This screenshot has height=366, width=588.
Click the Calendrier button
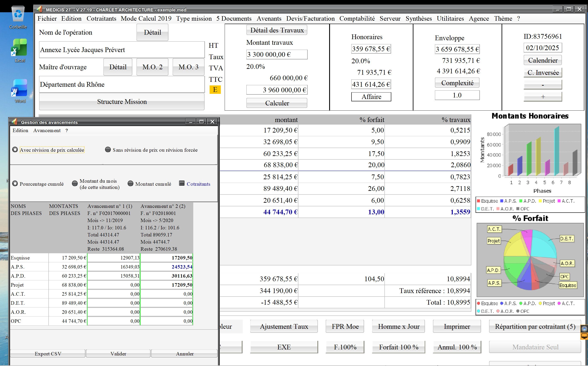[x=542, y=60]
